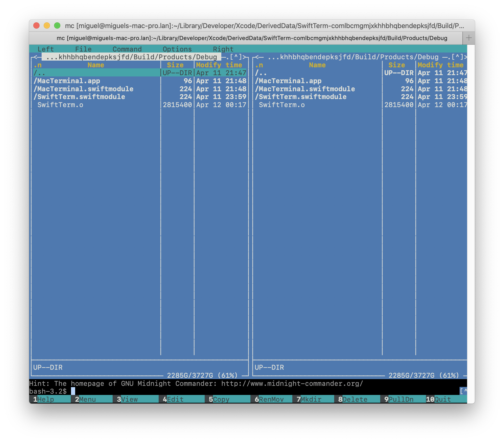
Task: Sort left panel by Modify time column
Action: (219, 65)
